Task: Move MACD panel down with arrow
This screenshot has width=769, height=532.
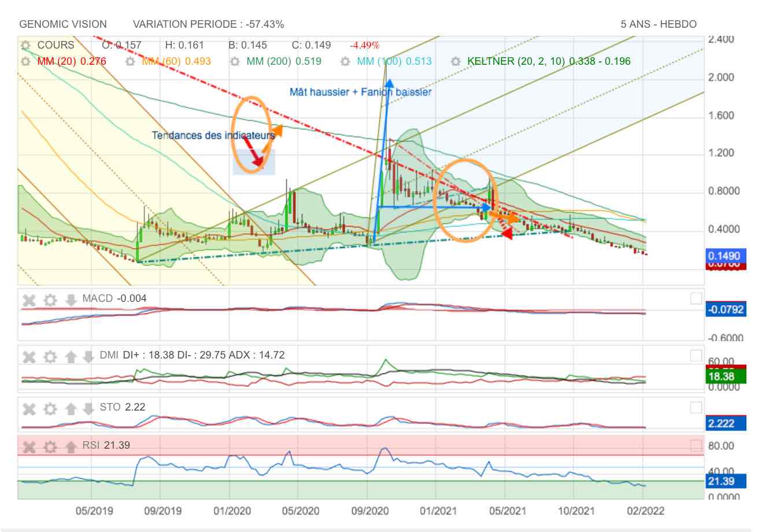Action: [x=71, y=300]
